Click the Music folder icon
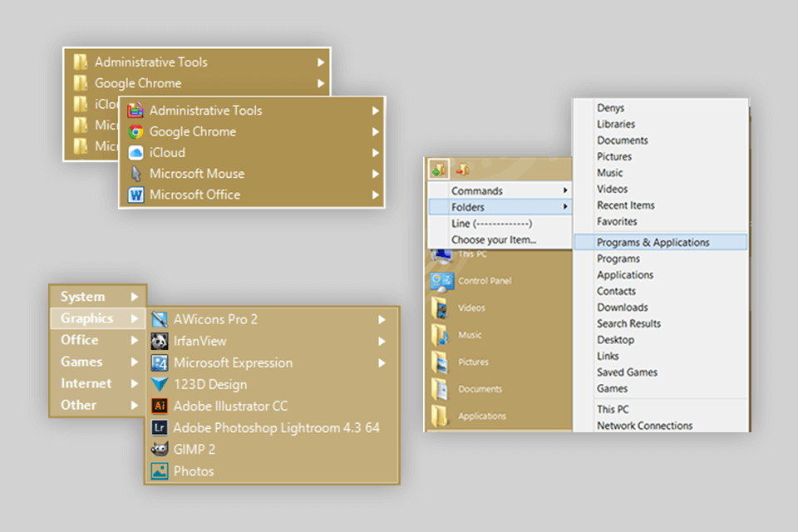 pyautogui.click(x=439, y=336)
